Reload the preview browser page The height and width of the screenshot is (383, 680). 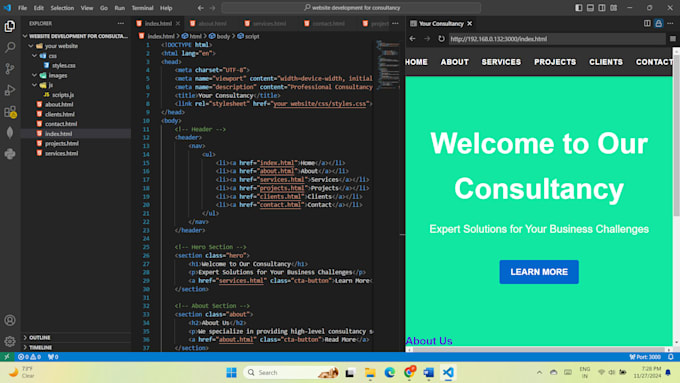tap(441, 39)
